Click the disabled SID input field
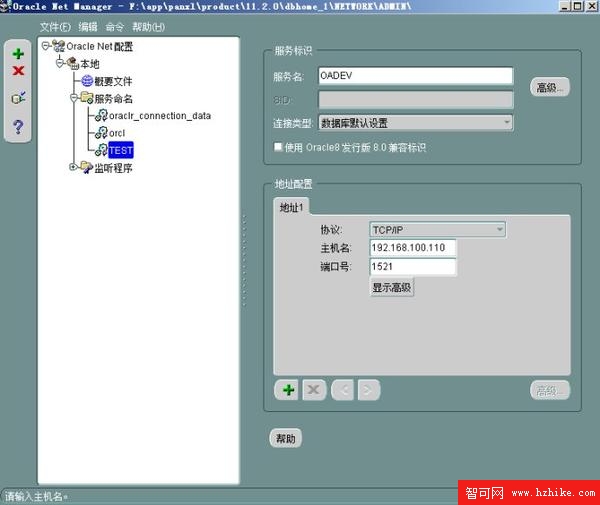This screenshot has width=600, height=505. [416, 99]
